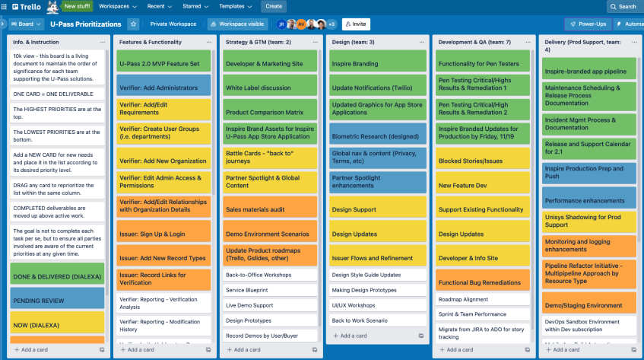Add a card to the Development & QA list
Screen dimensions: 644x360
[x=457, y=350]
